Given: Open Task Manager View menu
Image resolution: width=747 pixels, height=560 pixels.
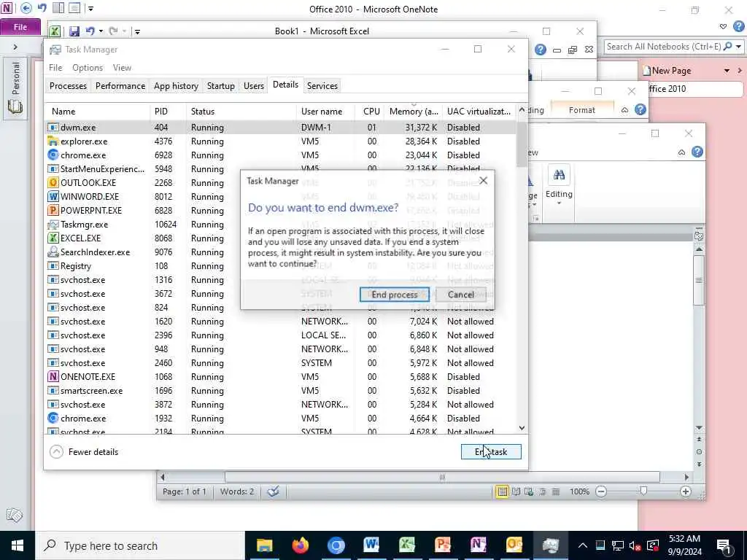Looking at the screenshot, I should click(x=122, y=68).
